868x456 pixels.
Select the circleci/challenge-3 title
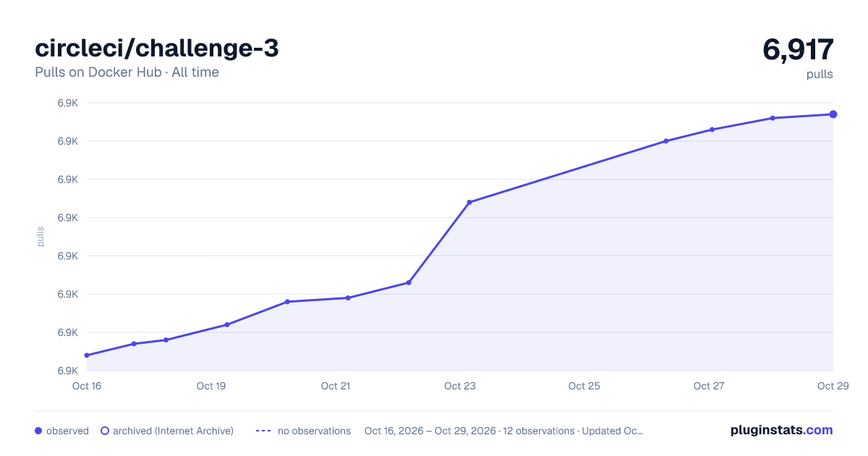click(156, 48)
